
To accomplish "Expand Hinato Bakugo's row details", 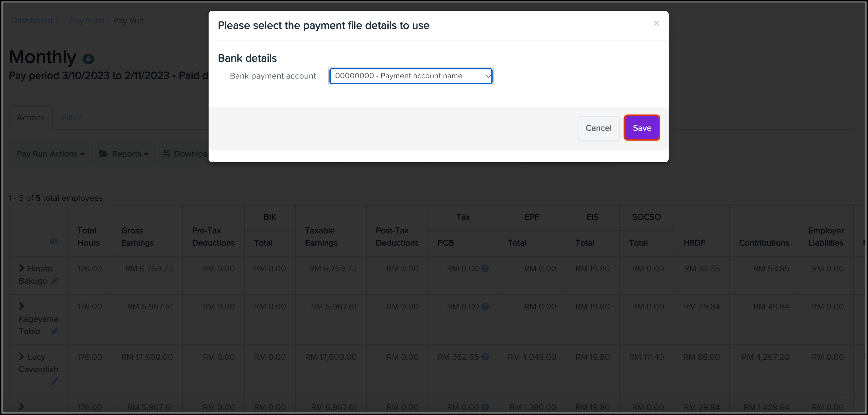I will pos(21,268).
